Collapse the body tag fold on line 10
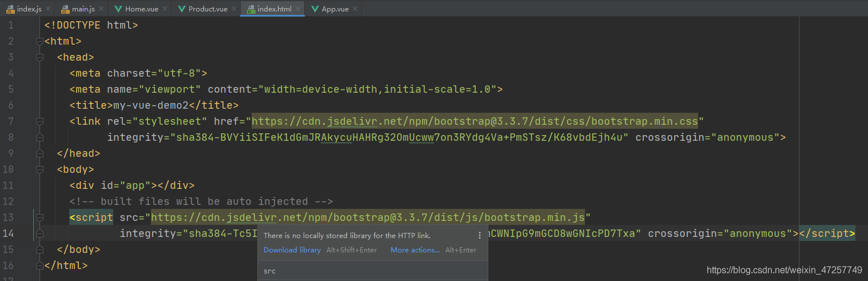Viewport: 868px width, 281px height. pyautogui.click(x=39, y=169)
